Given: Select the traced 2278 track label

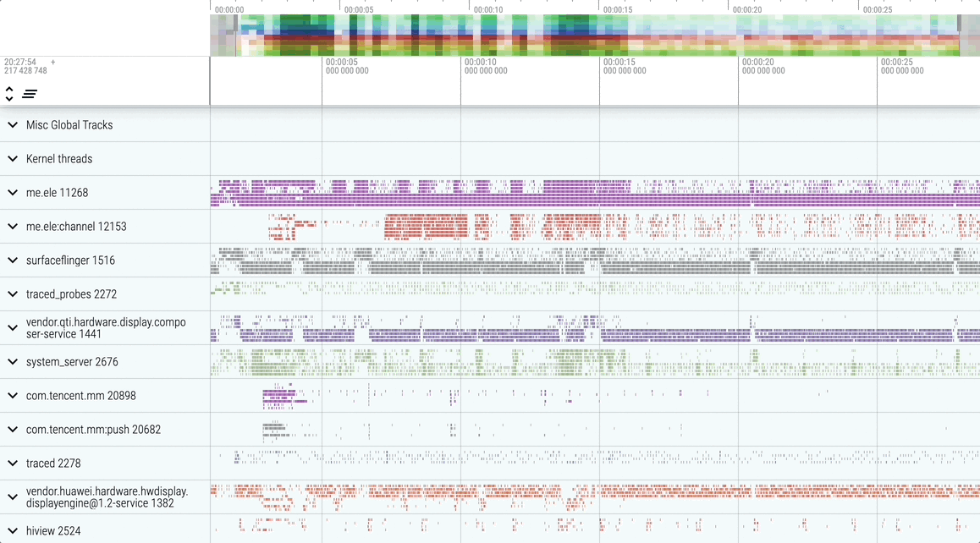Looking at the screenshot, I should click(52, 463).
